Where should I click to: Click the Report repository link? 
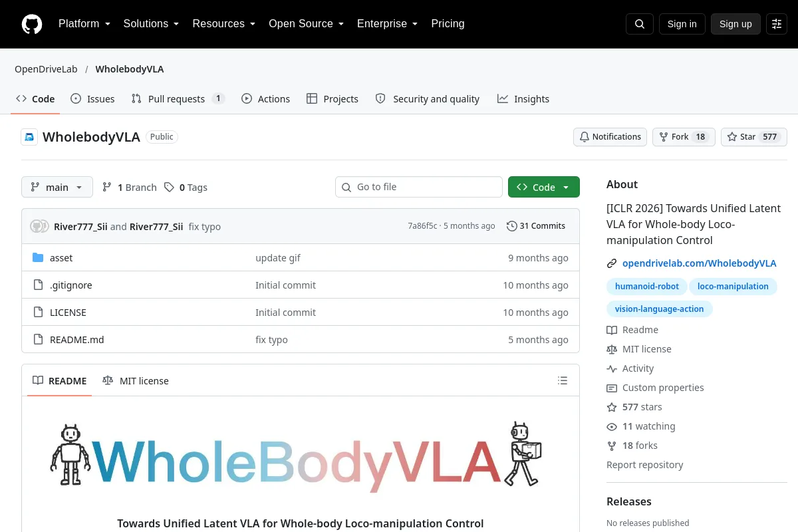tap(644, 465)
